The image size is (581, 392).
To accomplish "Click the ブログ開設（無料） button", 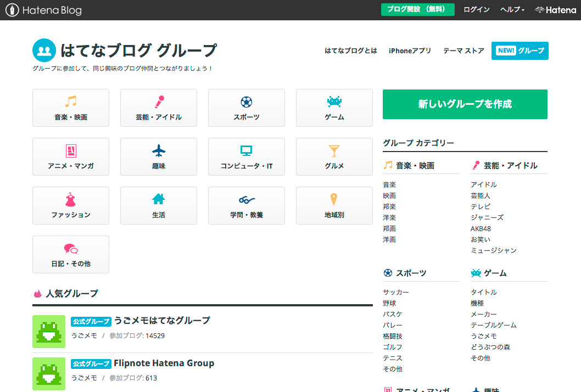I will tap(417, 9).
